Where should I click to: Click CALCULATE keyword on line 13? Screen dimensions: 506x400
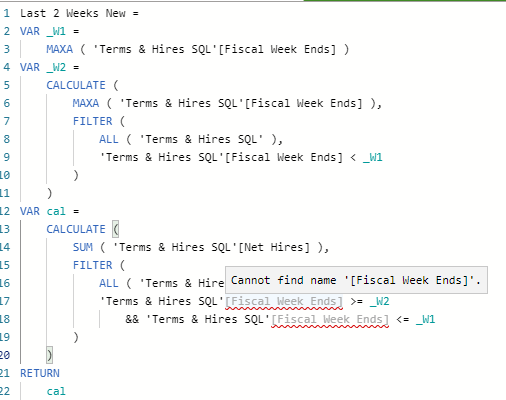76,229
